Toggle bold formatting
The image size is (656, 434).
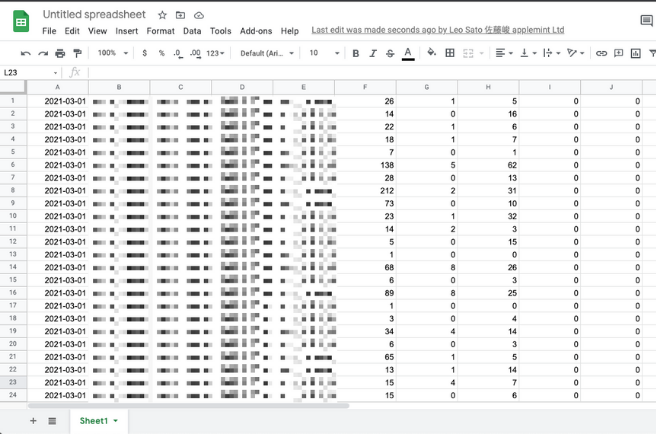(x=356, y=53)
